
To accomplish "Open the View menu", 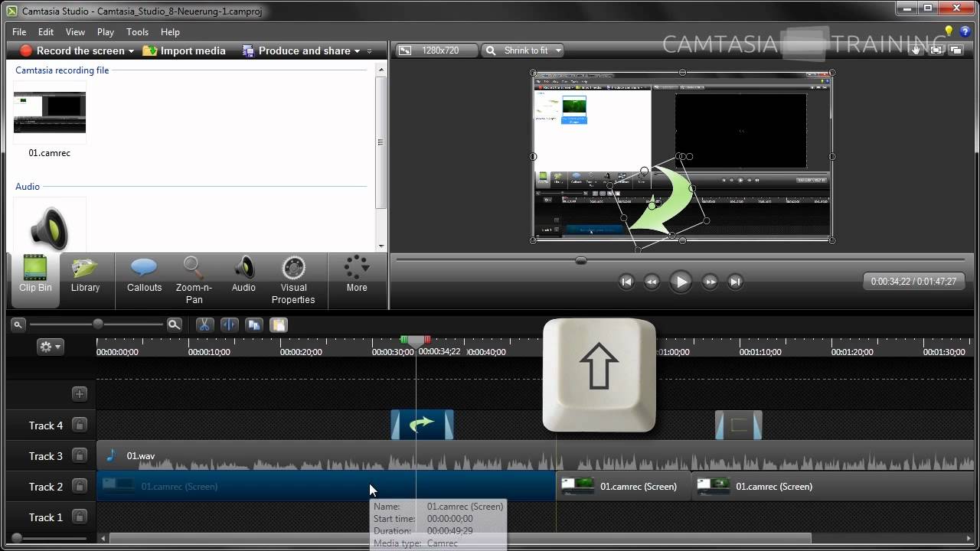I will pos(75,32).
